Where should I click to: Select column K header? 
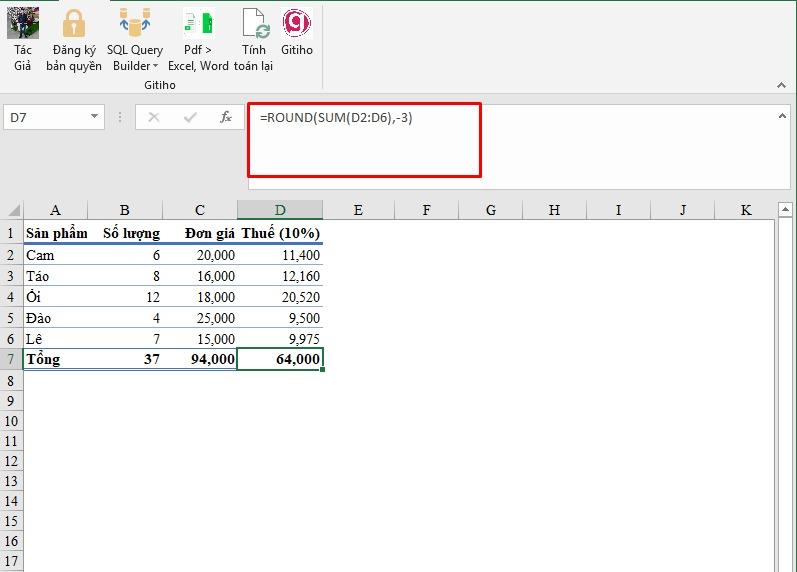[x=745, y=209]
